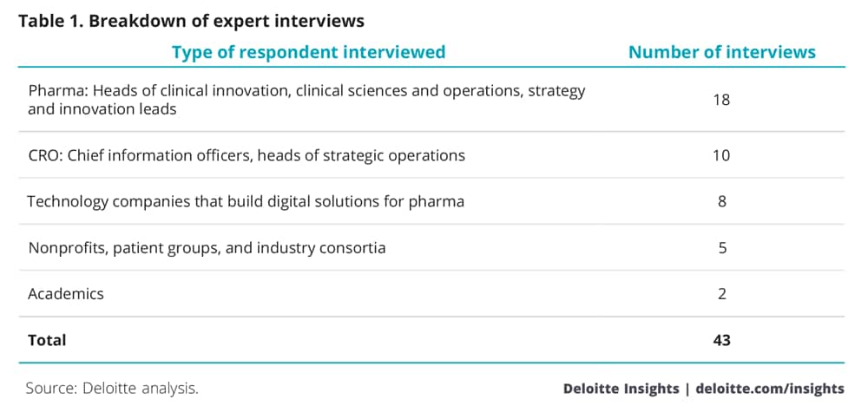868x412 pixels.
Task: Click the value 8 for technology companies
Action: (722, 201)
